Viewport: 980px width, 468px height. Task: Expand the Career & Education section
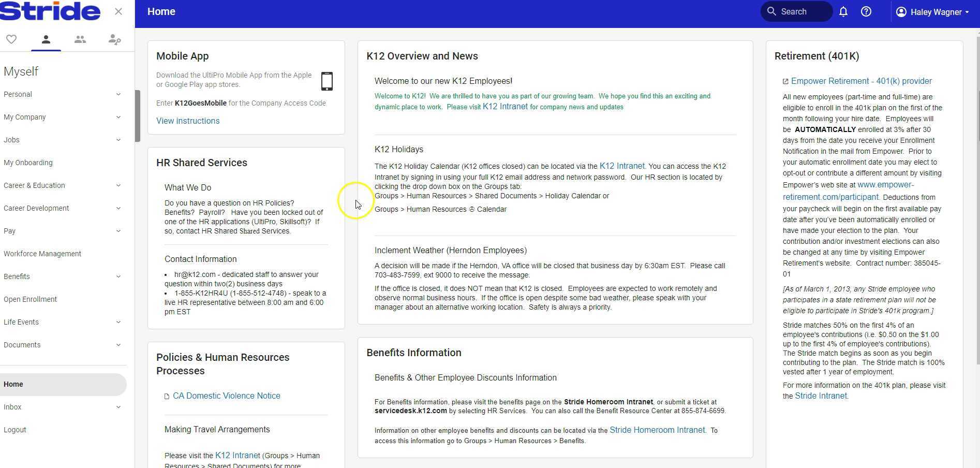tap(62, 185)
